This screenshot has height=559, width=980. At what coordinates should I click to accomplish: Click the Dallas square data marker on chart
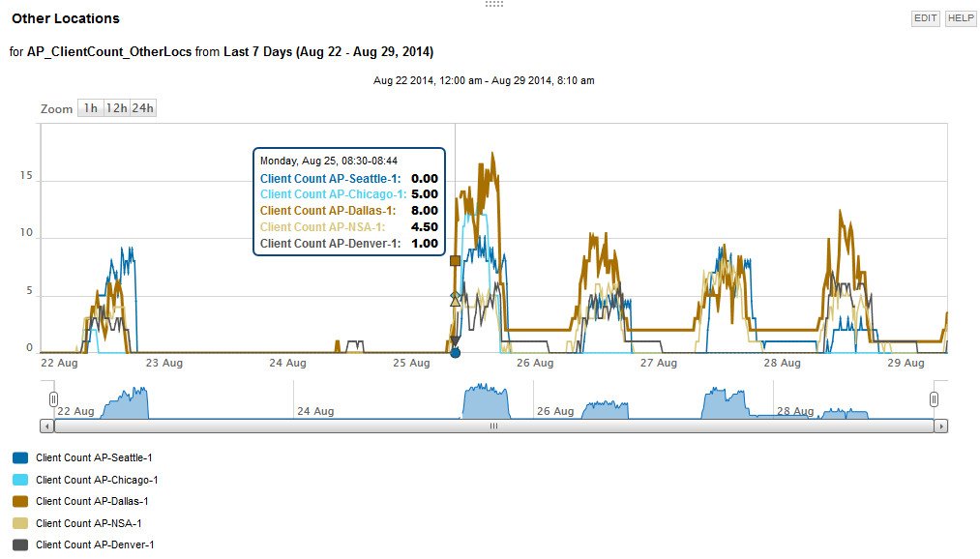(455, 260)
